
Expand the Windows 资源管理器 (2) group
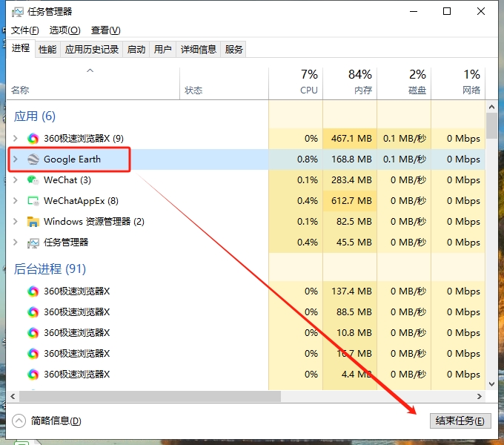point(15,221)
